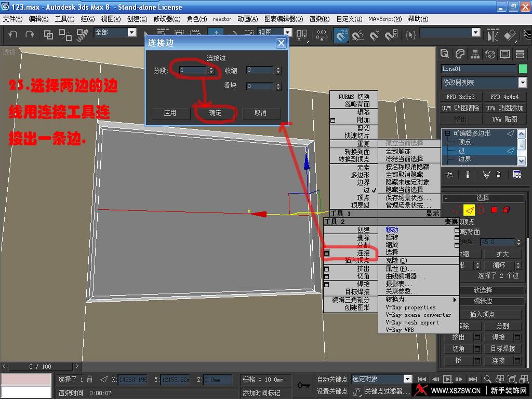Select Border sub-object level icon
This screenshot has width=532, height=399.
481,210
